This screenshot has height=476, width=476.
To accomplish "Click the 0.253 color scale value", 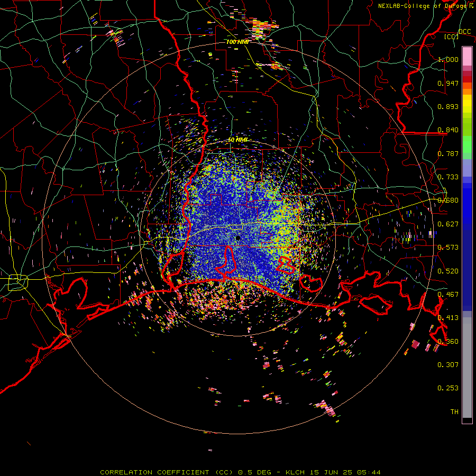I will pyautogui.click(x=448, y=388).
